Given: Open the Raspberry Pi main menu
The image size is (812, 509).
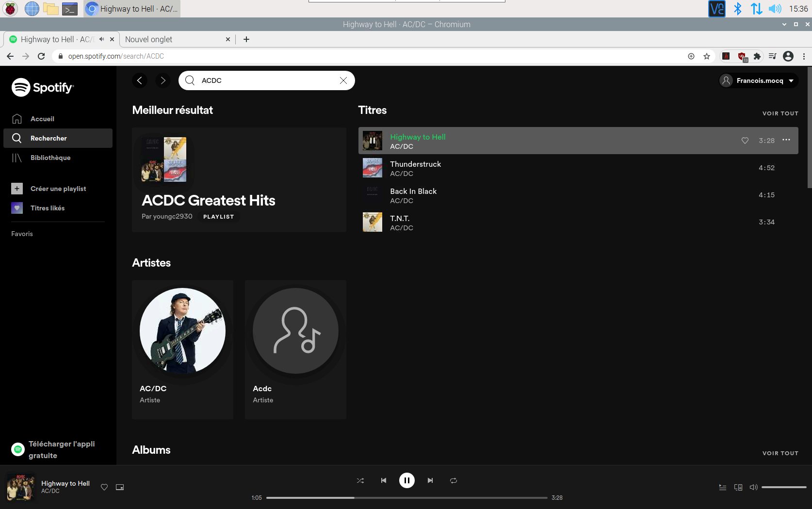Looking at the screenshot, I should (x=10, y=9).
